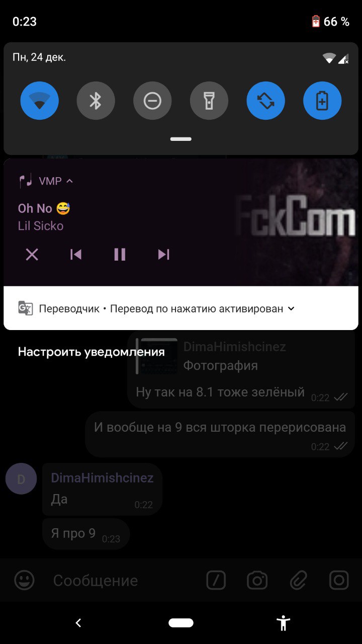Enable Do Not Disturb quick setting
Screen dimensions: 362x644
click(x=152, y=101)
